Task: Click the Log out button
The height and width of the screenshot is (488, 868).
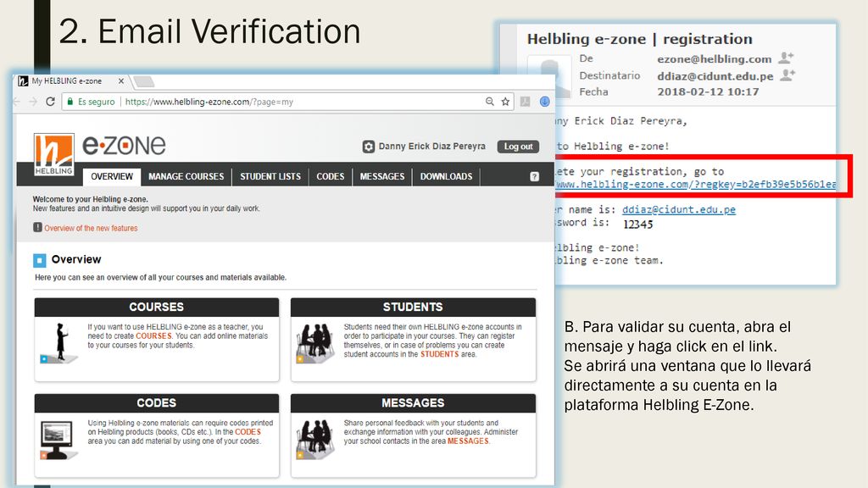Action: [x=518, y=147]
